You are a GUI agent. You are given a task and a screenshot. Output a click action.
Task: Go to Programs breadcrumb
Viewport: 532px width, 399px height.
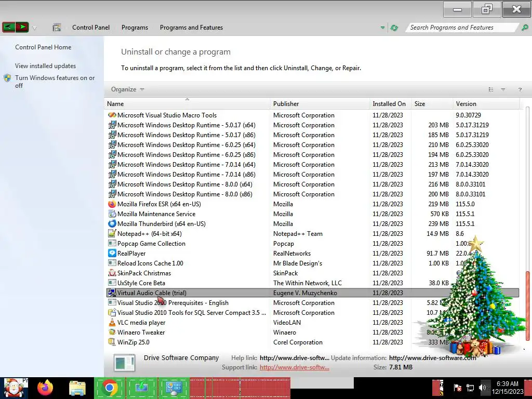[x=135, y=28]
